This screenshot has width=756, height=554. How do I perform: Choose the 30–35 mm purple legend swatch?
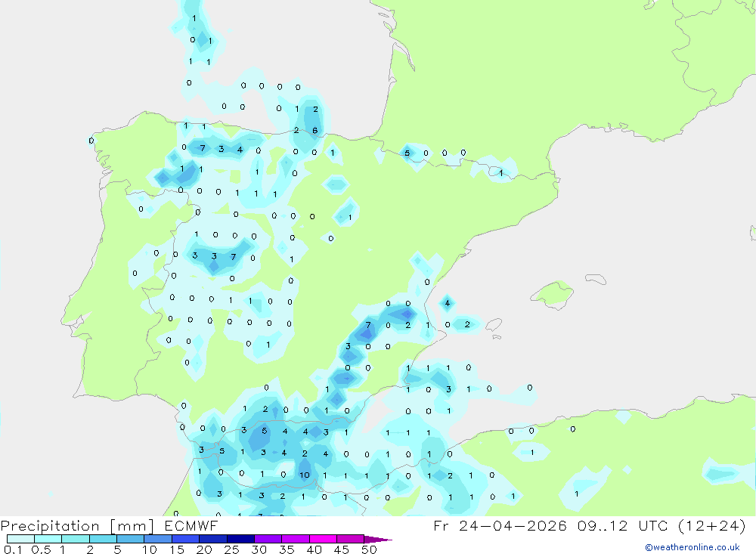(x=268, y=539)
